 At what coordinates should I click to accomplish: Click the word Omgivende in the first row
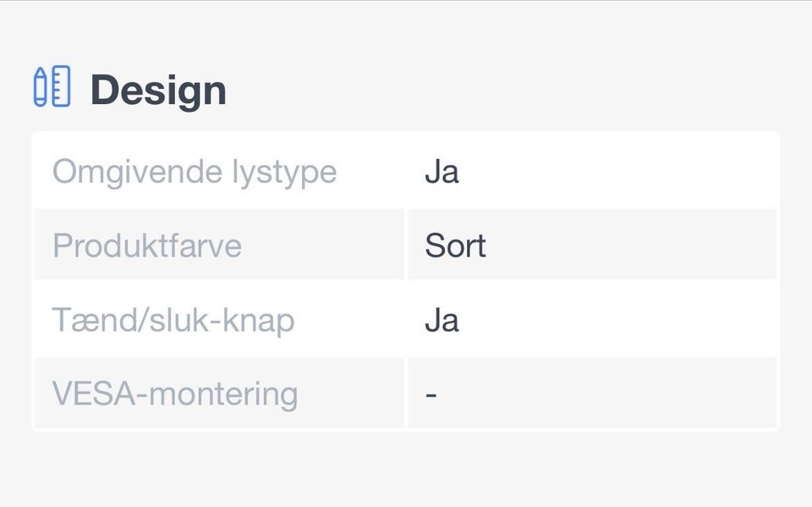[124, 172]
